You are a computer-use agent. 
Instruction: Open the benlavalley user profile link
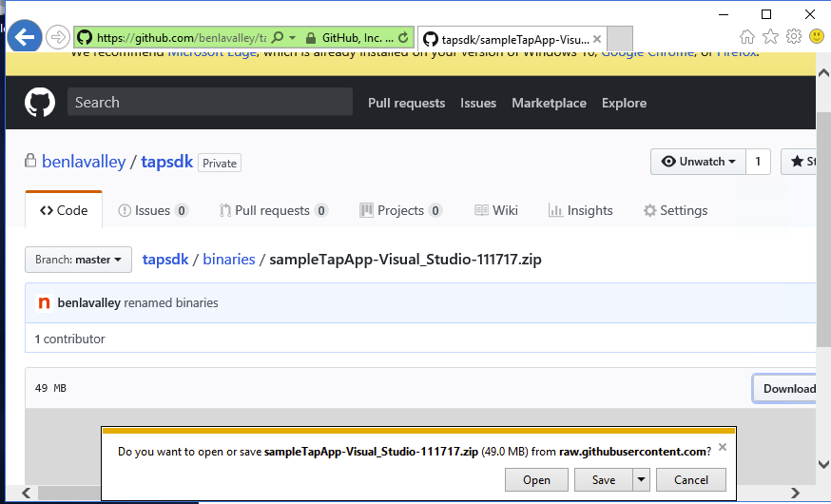[x=84, y=162]
